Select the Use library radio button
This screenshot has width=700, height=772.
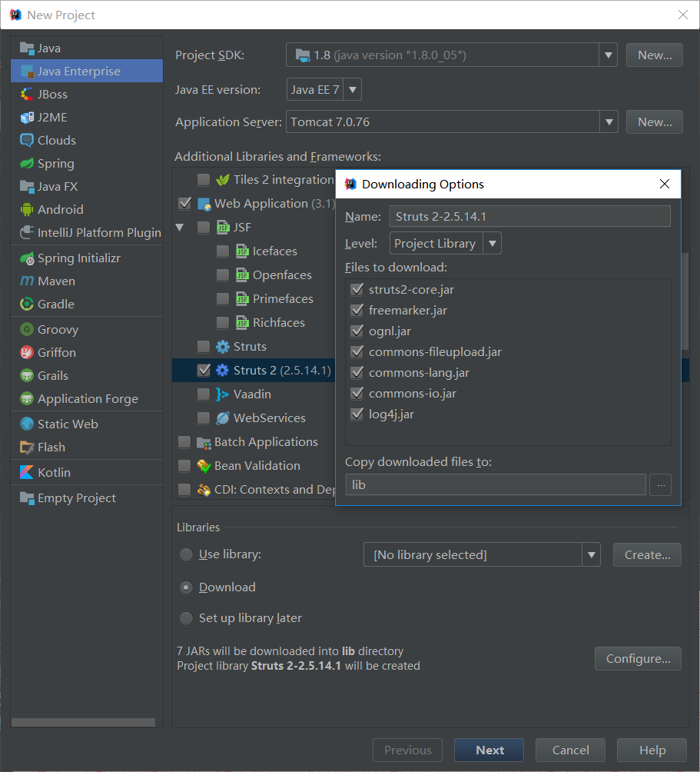[186, 555]
